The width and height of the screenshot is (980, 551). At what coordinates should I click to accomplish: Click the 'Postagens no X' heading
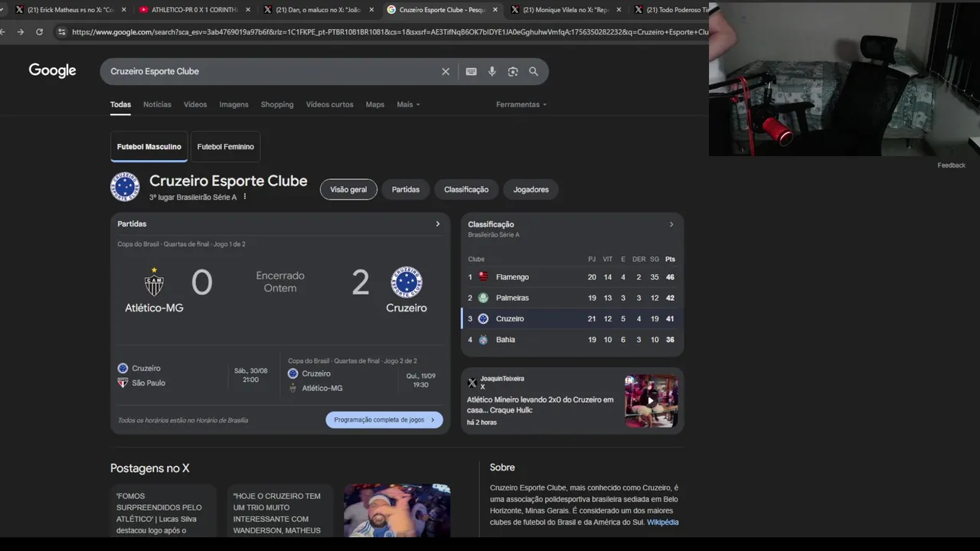click(150, 468)
